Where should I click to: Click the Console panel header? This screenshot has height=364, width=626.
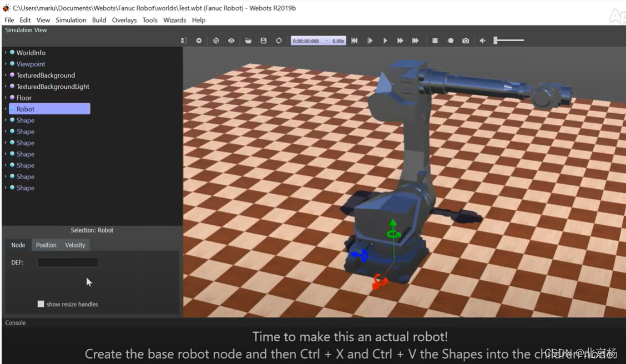pyautogui.click(x=15, y=323)
